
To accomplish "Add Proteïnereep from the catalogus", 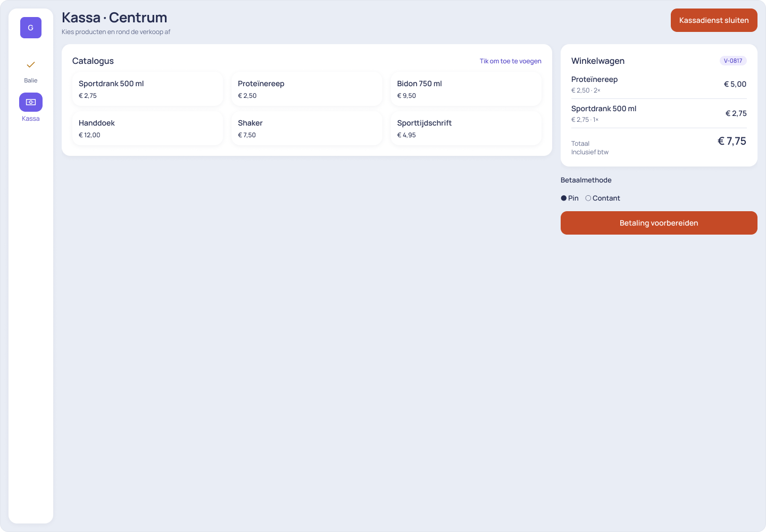I will pos(307,89).
